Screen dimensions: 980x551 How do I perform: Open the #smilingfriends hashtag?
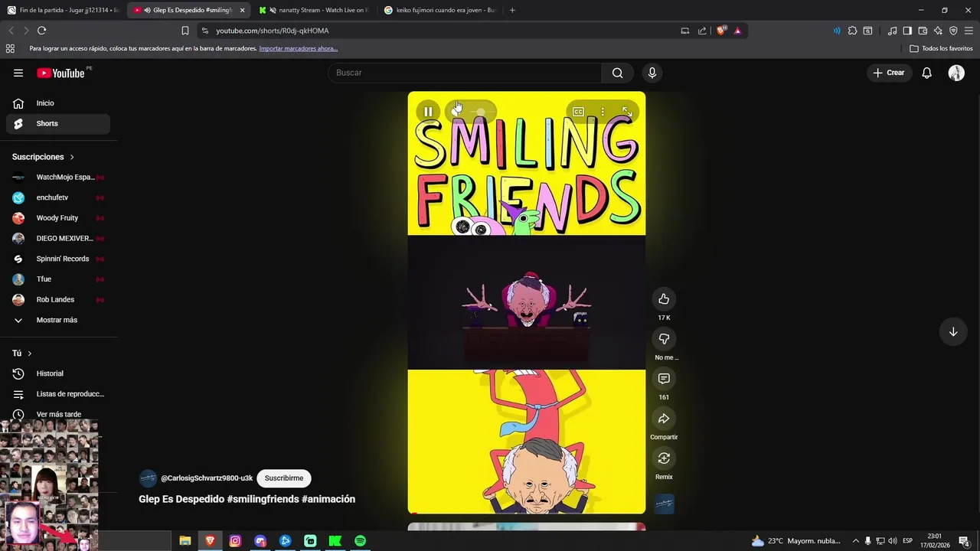(x=263, y=499)
